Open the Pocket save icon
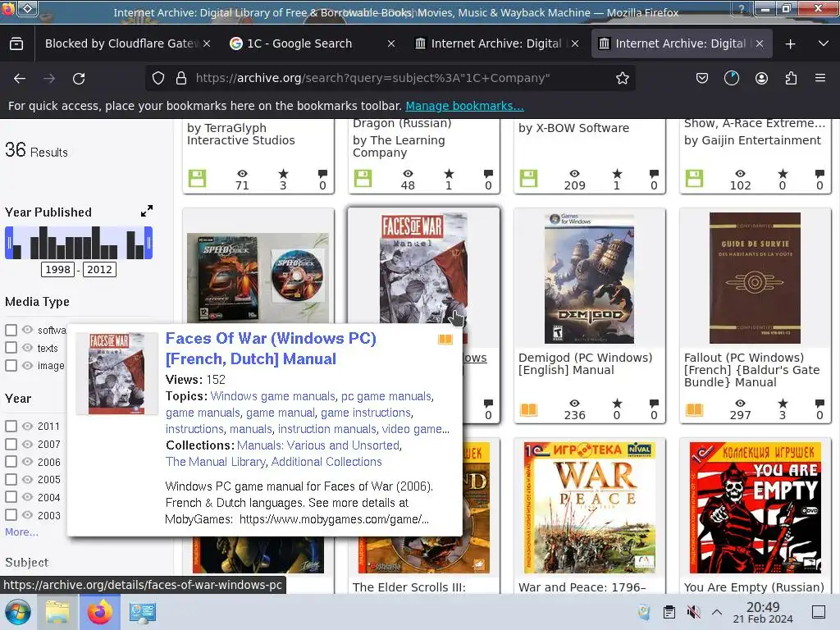Image resolution: width=840 pixels, height=630 pixels. point(702,78)
